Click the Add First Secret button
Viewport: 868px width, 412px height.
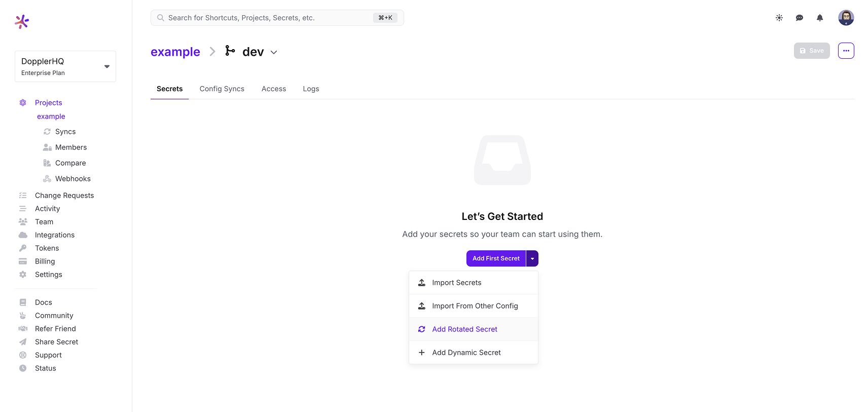point(496,258)
